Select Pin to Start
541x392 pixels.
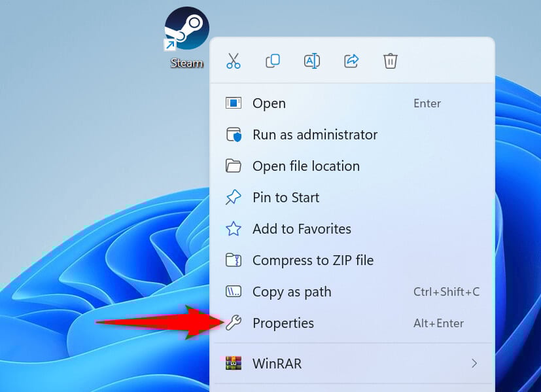[x=352, y=198]
